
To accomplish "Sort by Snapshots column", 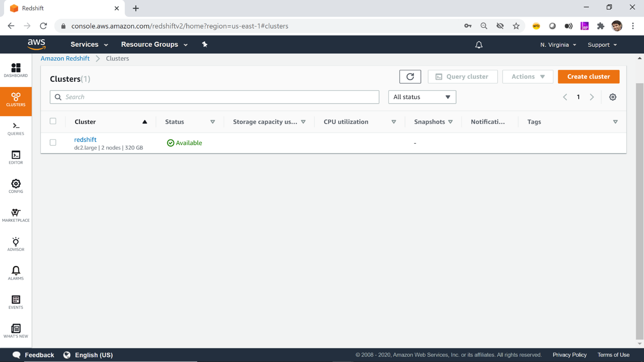I will pyautogui.click(x=451, y=122).
